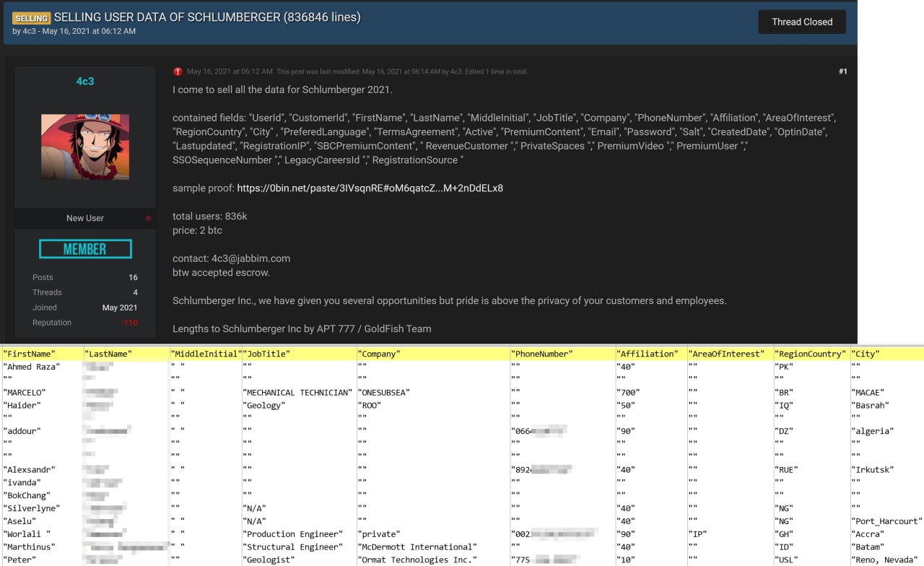Click the "Batam" city cell

click(x=869, y=547)
